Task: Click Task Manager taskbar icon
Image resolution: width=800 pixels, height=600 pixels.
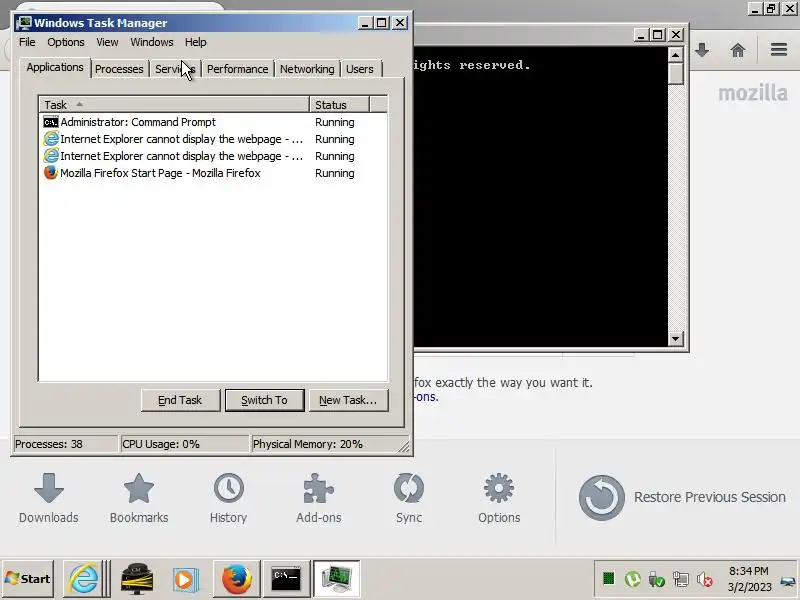Action: [x=336, y=579]
